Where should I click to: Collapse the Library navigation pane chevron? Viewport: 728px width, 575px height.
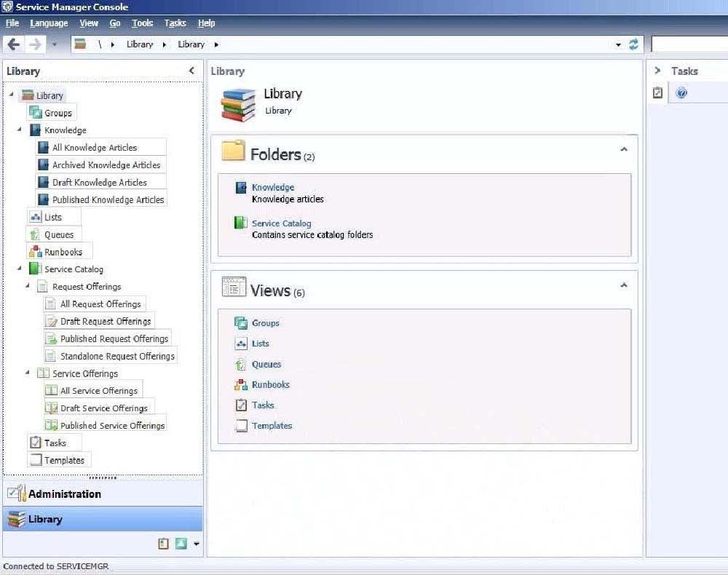[x=191, y=71]
